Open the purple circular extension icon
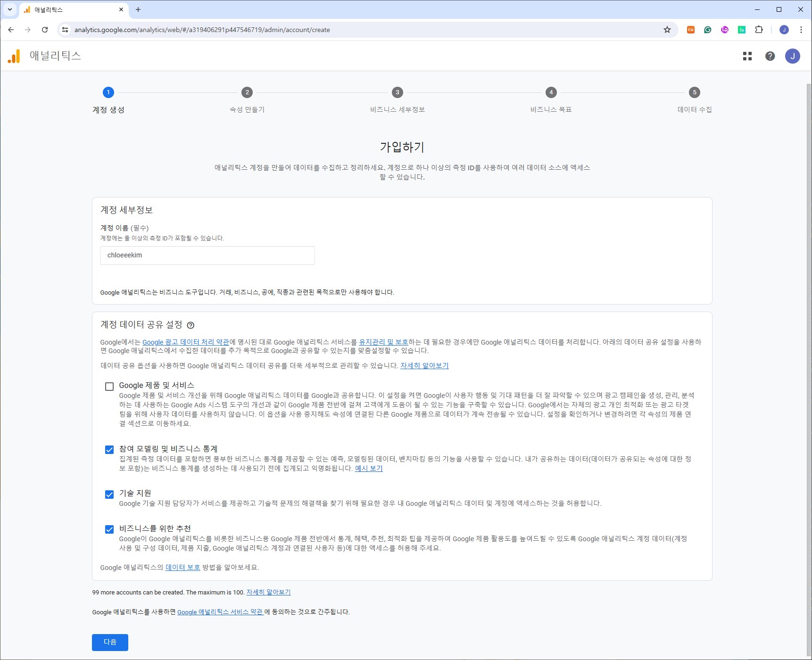 [x=725, y=30]
